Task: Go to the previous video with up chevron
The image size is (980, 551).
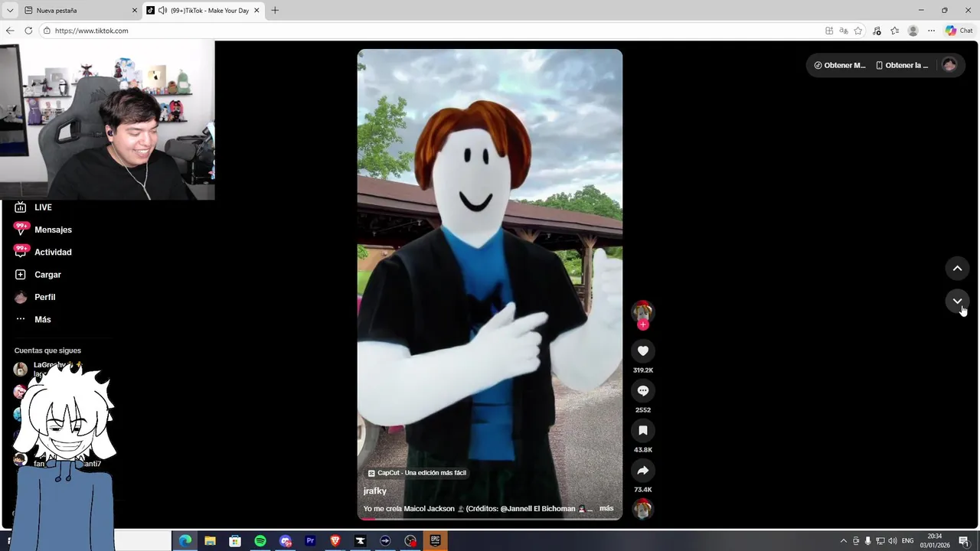Action: point(957,269)
